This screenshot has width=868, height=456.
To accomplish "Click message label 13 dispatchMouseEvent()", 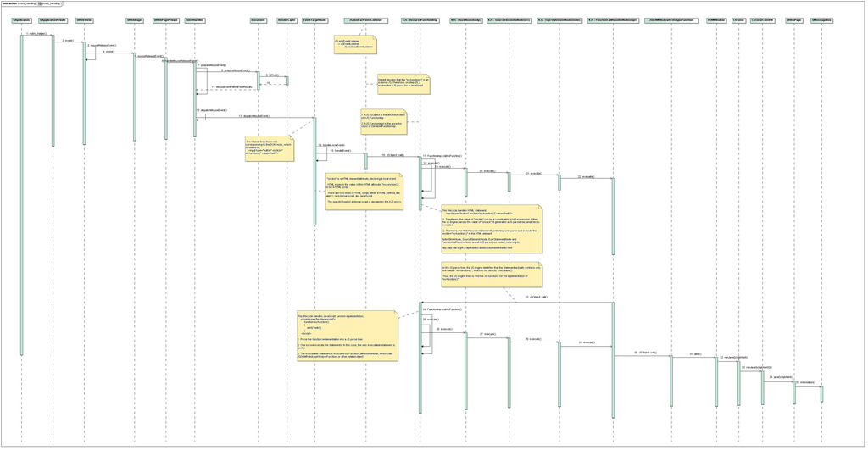I will click(x=253, y=116).
